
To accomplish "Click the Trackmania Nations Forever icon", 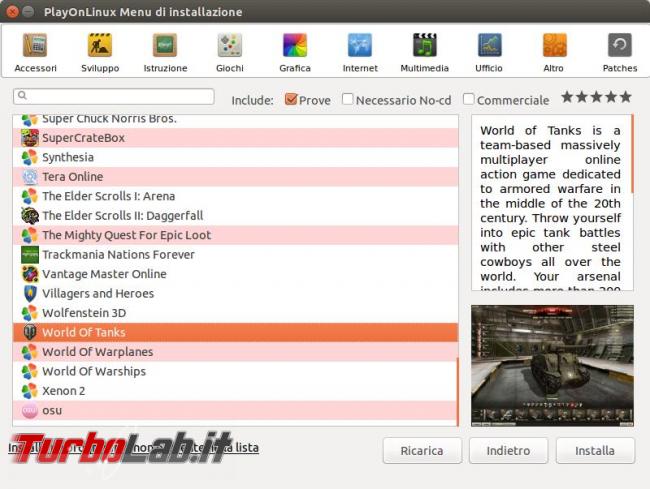I will tap(30, 254).
